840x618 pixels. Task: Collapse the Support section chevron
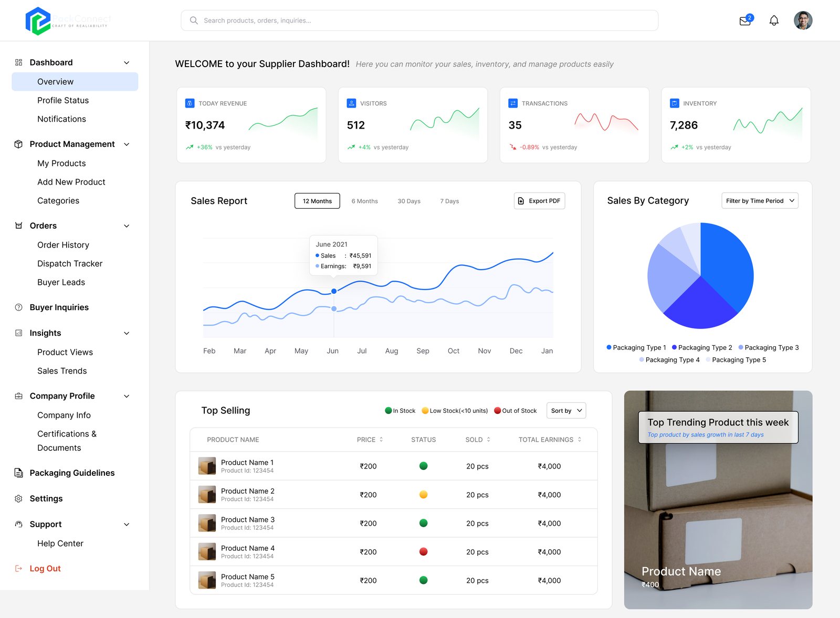click(x=127, y=525)
